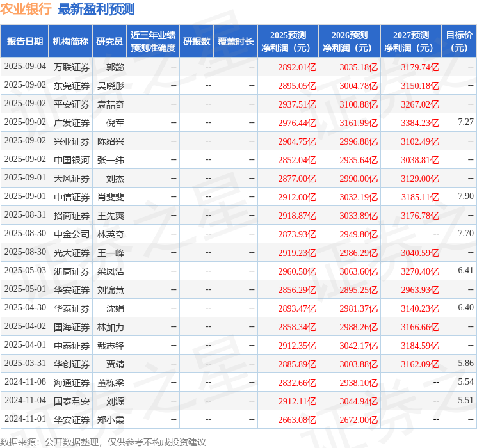This screenshot has width=477, height=448.
Task: Click researcher name 王先爽
Action: pyautogui.click(x=111, y=216)
